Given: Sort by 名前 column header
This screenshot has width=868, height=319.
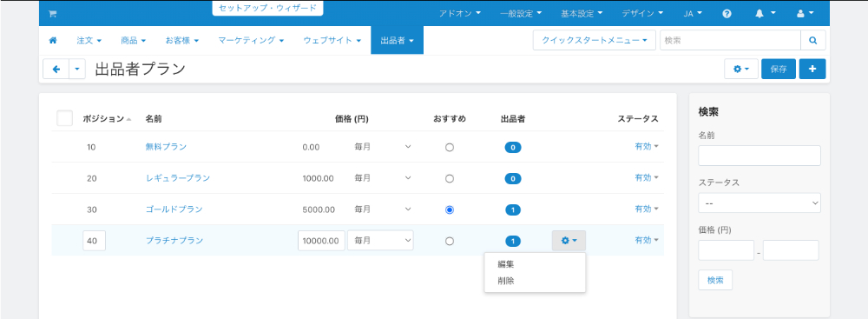Looking at the screenshot, I should coord(154,119).
